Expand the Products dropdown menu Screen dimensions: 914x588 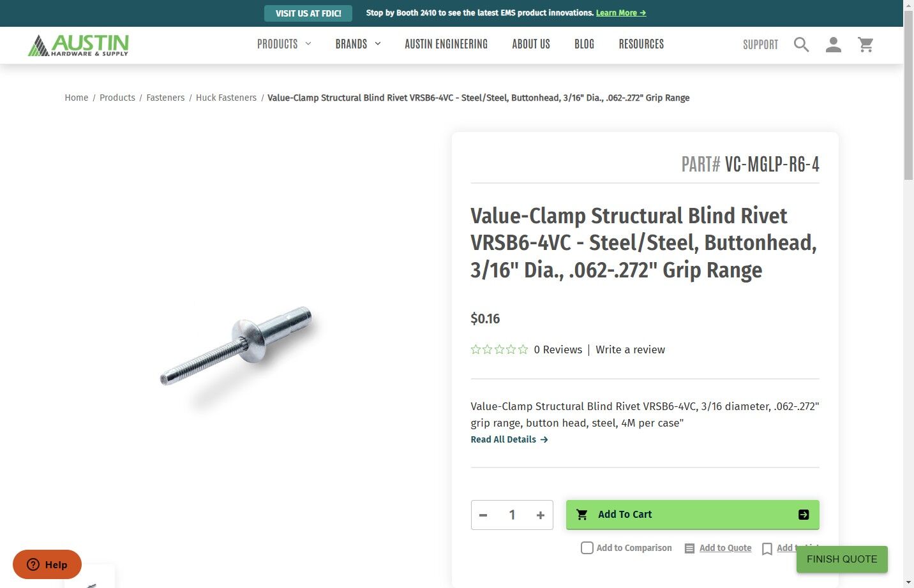[x=284, y=44]
